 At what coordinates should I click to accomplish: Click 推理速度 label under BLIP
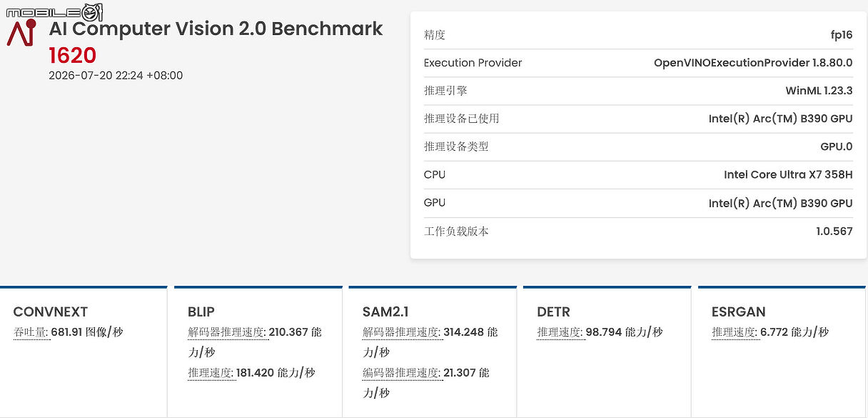coord(211,373)
